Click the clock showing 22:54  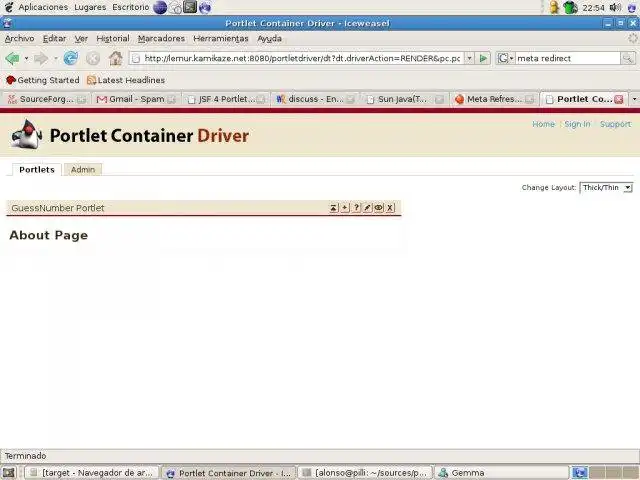pyautogui.click(x=593, y=7)
